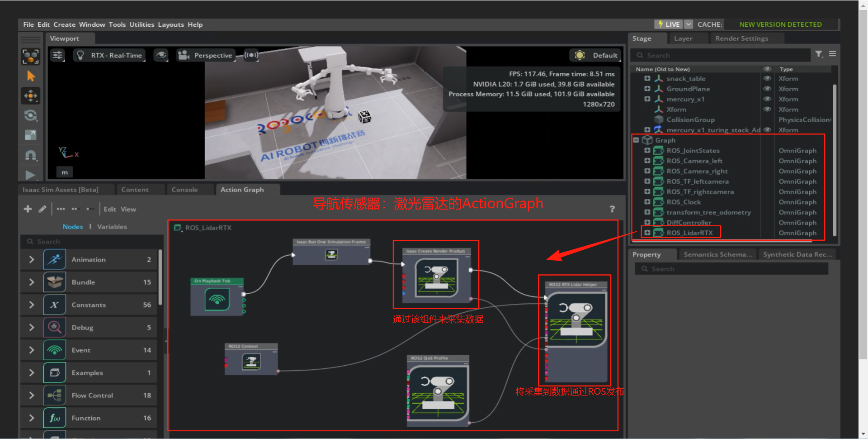Click the visibility eye column header

[767, 69]
